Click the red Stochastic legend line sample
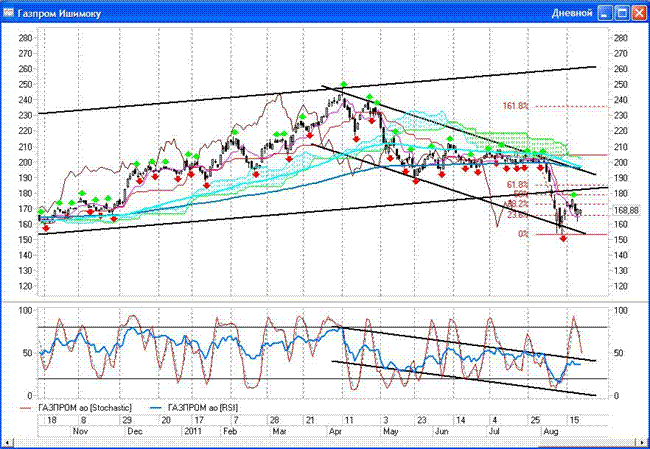The height and width of the screenshot is (449, 650). click(26, 408)
